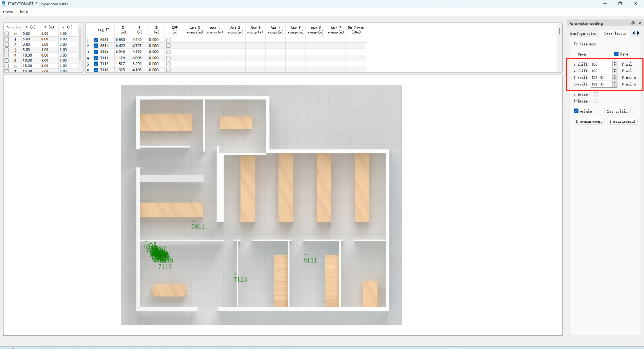The height and width of the screenshot is (349, 644).
Task: Open the reveal menu
Action: 9,11
